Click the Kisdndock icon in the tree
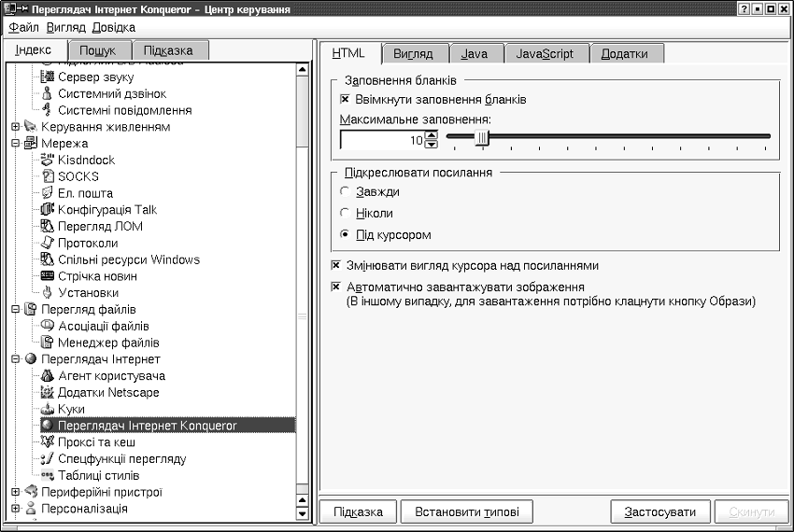This screenshot has width=794, height=532. 48,160
